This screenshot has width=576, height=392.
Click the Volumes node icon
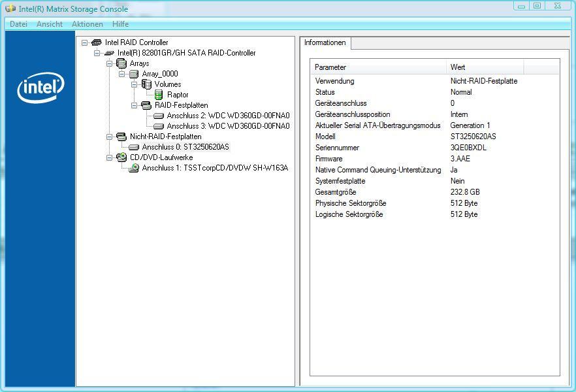[146, 84]
